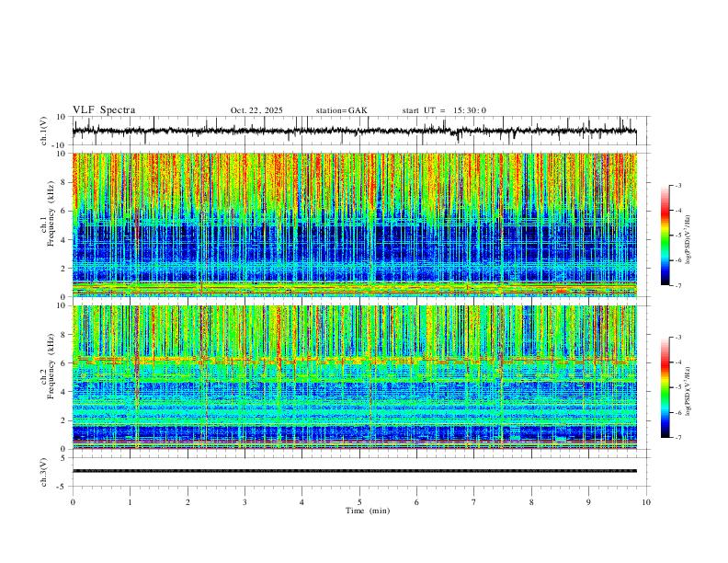The height and width of the screenshot is (563, 728).
Task: Click the "6" tick on Time axis
Action: 416,502
